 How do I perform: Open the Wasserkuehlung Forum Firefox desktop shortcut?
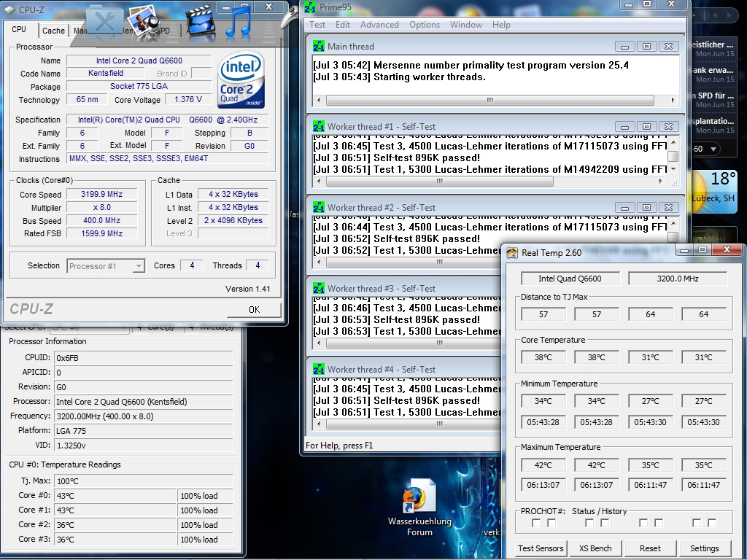click(419, 507)
